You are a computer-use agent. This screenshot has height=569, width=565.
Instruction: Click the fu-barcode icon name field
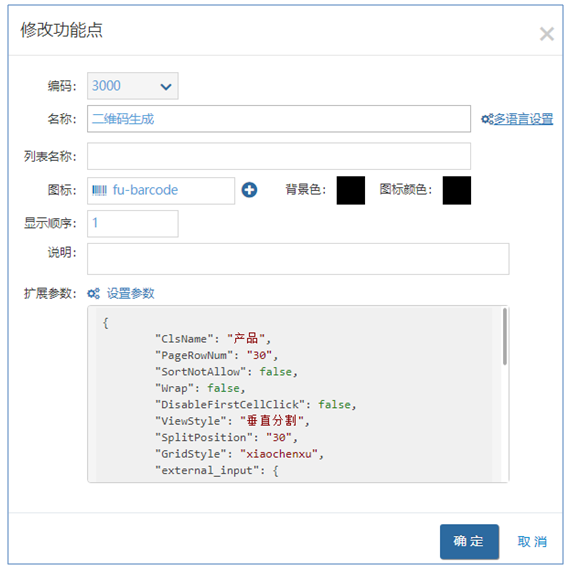click(x=161, y=191)
